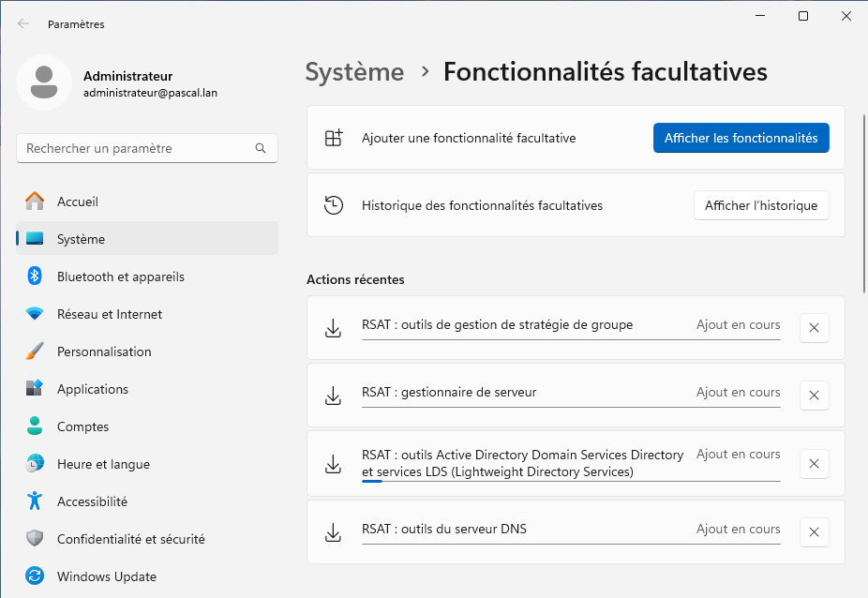This screenshot has height=598, width=868.
Task: Cancel the gestionnaire de serveur install
Action: click(x=815, y=396)
